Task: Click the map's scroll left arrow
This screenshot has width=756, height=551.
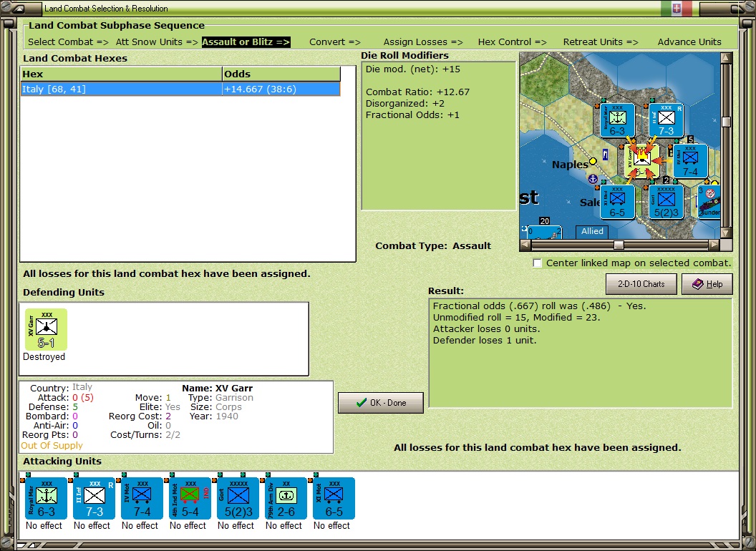Action: click(x=525, y=245)
